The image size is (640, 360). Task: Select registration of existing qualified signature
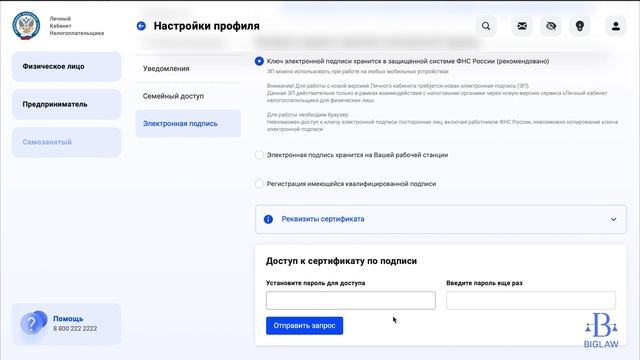pyautogui.click(x=259, y=184)
